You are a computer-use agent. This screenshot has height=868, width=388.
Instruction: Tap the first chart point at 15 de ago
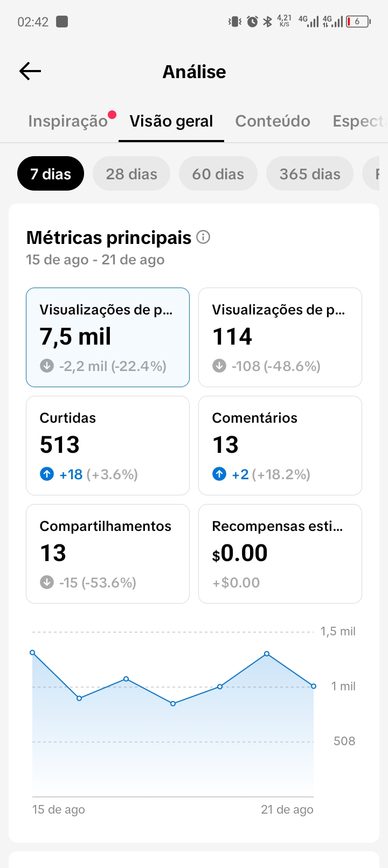click(32, 653)
